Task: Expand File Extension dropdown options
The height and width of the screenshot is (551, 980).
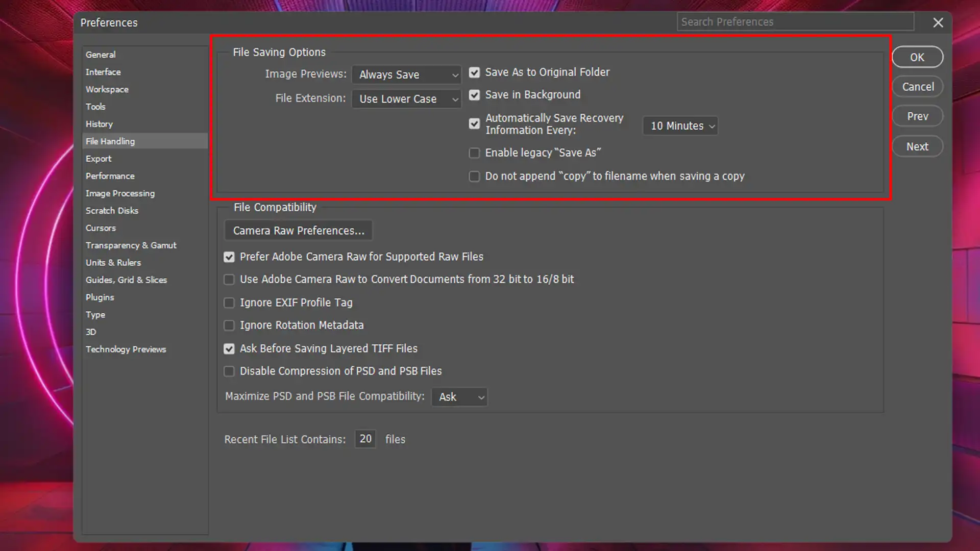Action: pyautogui.click(x=408, y=99)
